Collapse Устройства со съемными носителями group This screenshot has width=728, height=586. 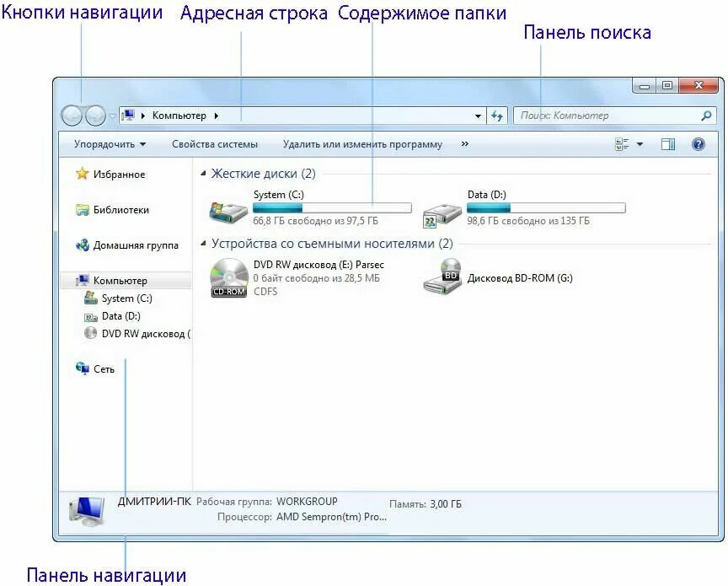(203, 244)
